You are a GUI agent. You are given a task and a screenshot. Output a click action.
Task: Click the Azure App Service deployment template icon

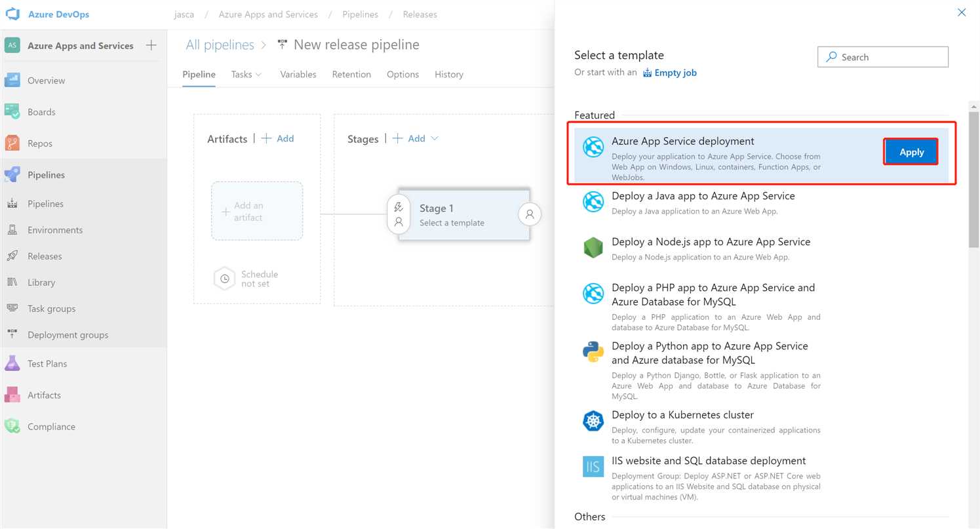point(593,147)
